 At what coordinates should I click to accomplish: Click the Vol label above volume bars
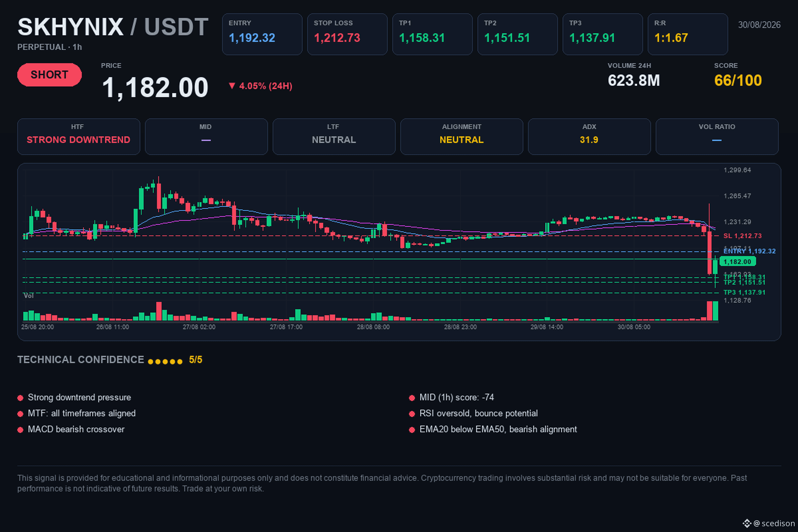[29, 296]
